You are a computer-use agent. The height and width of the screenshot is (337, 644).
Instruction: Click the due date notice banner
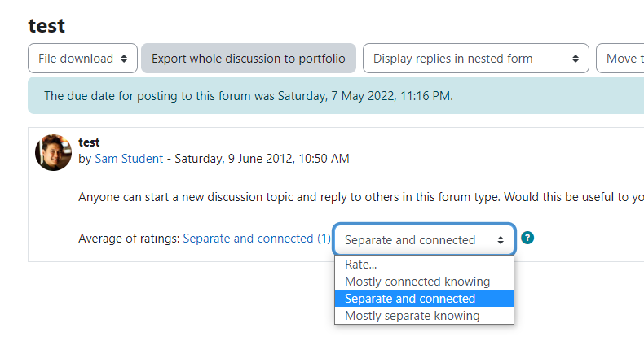[x=336, y=95]
